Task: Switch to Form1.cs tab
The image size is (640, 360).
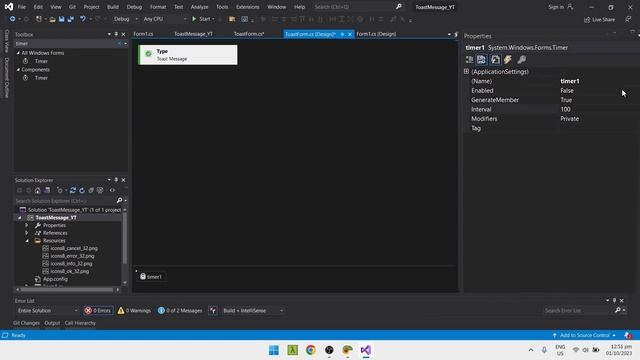Action: click(x=143, y=34)
